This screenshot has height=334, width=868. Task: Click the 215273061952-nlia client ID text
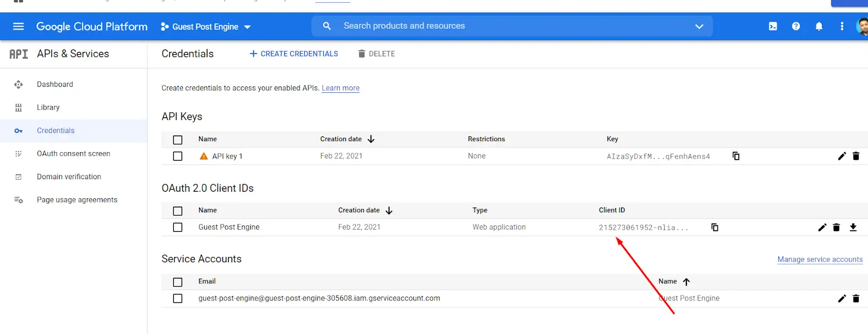[x=643, y=228]
